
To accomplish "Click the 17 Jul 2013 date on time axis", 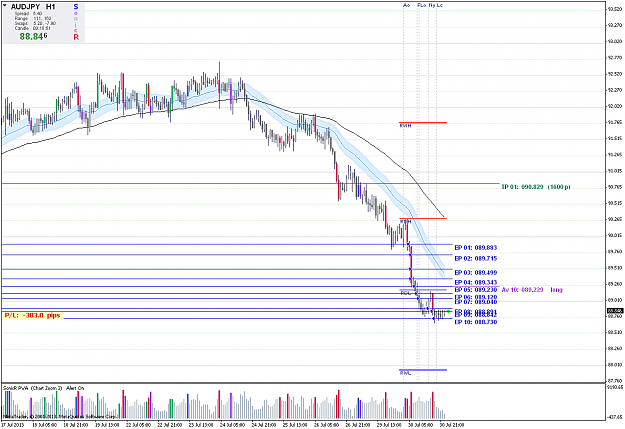I will click(13, 425).
